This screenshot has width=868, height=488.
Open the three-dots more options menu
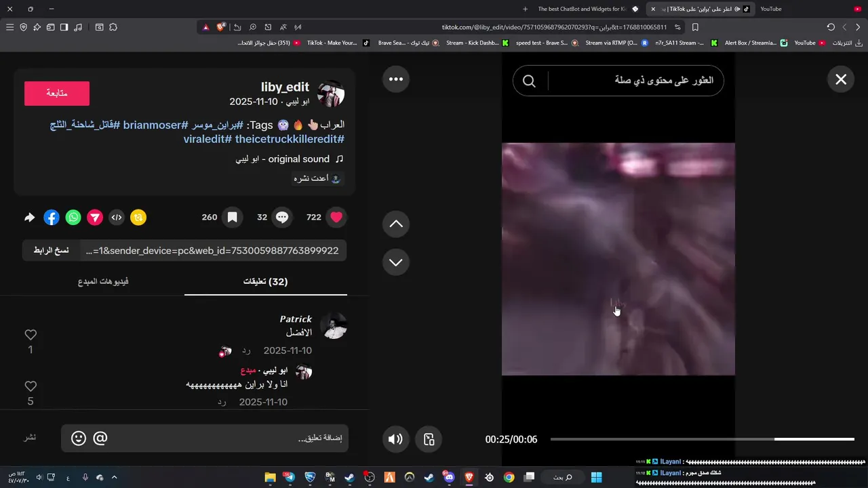point(396,79)
